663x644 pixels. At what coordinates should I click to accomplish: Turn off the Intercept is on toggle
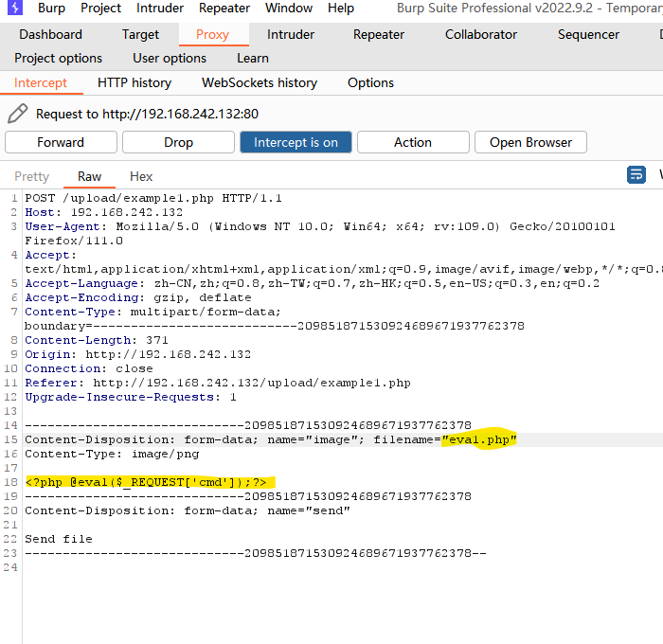point(296,142)
